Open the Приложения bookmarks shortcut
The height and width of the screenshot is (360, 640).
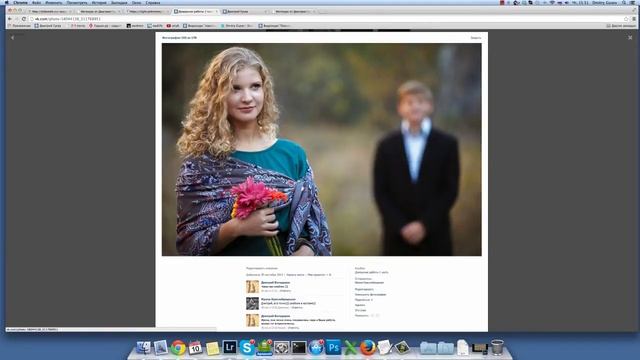19,26
